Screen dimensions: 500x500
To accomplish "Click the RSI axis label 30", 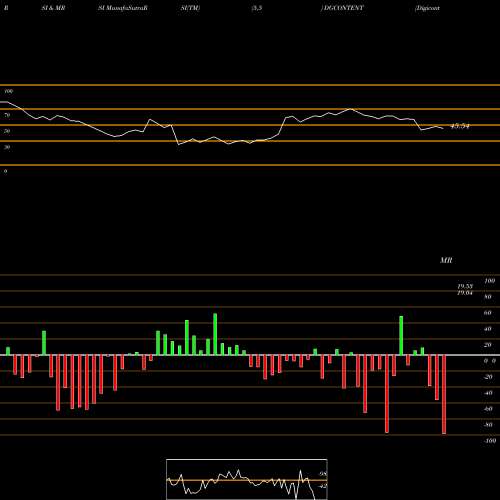I will click(x=7, y=147).
